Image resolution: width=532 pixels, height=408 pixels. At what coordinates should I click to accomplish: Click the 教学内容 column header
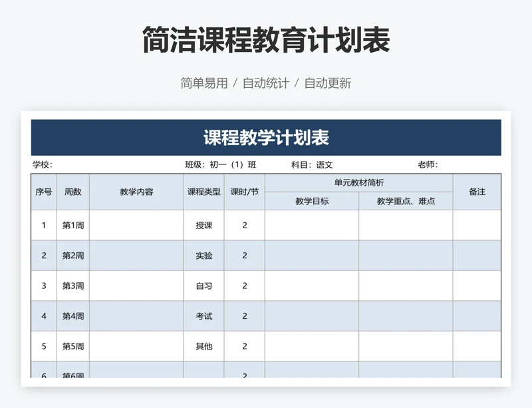pos(136,192)
